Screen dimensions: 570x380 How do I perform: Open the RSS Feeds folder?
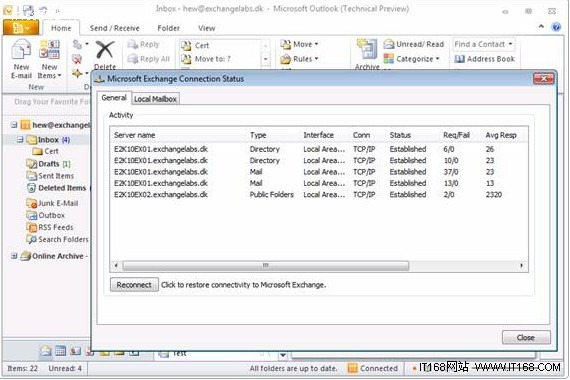[x=50, y=227]
